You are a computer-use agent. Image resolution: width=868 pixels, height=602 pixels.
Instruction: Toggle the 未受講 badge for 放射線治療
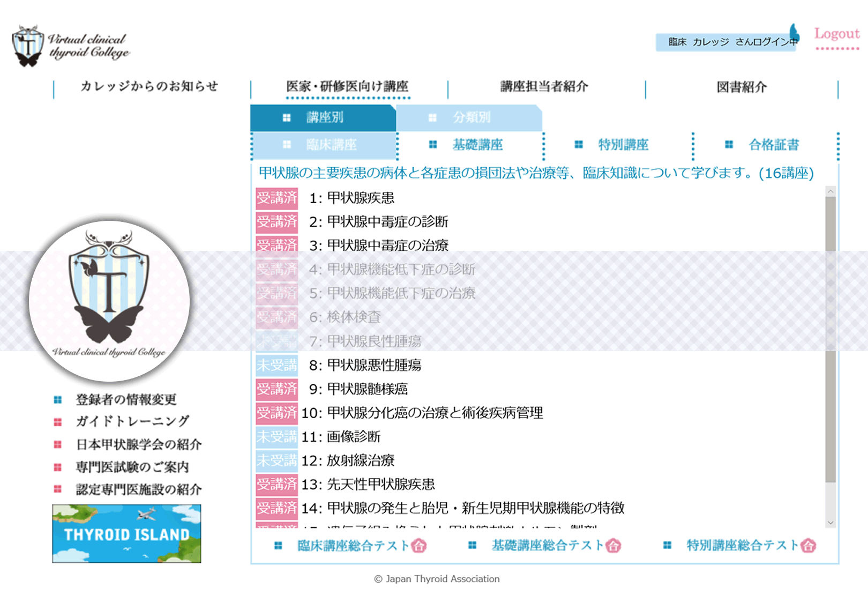tap(276, 460)
